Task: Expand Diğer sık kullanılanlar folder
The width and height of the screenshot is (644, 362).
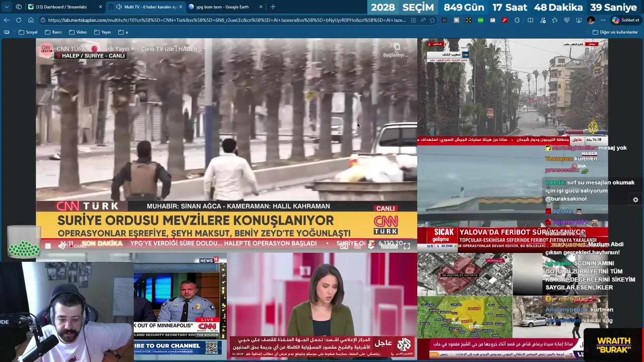Action: (x=615, y=32)
